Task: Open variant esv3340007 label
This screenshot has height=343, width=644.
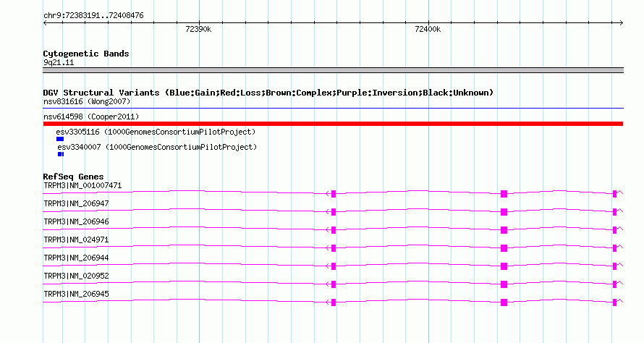Action: pyautogui.click(x=157, y=147)
